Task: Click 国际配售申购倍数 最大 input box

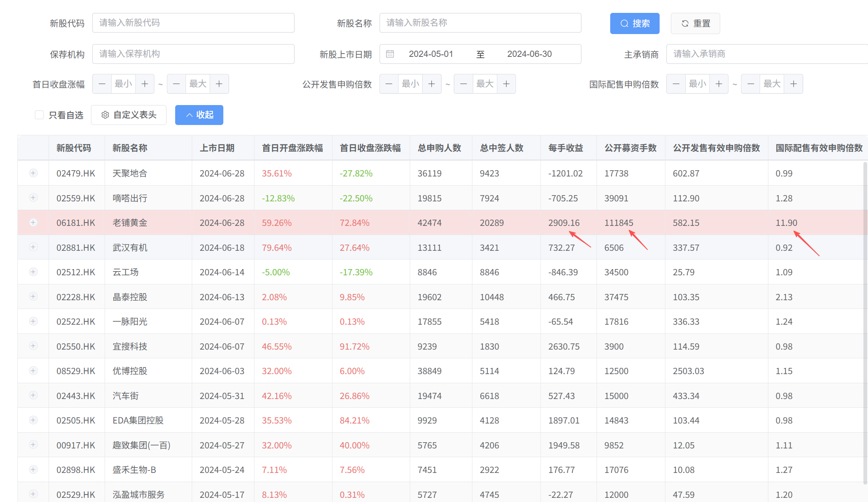Action: [x=772, y=84]
